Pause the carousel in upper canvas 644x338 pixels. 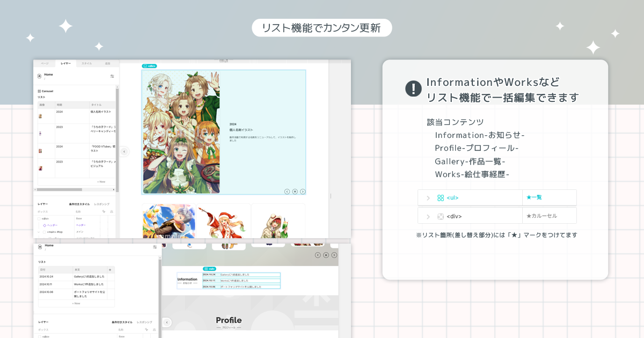(295, 192)
